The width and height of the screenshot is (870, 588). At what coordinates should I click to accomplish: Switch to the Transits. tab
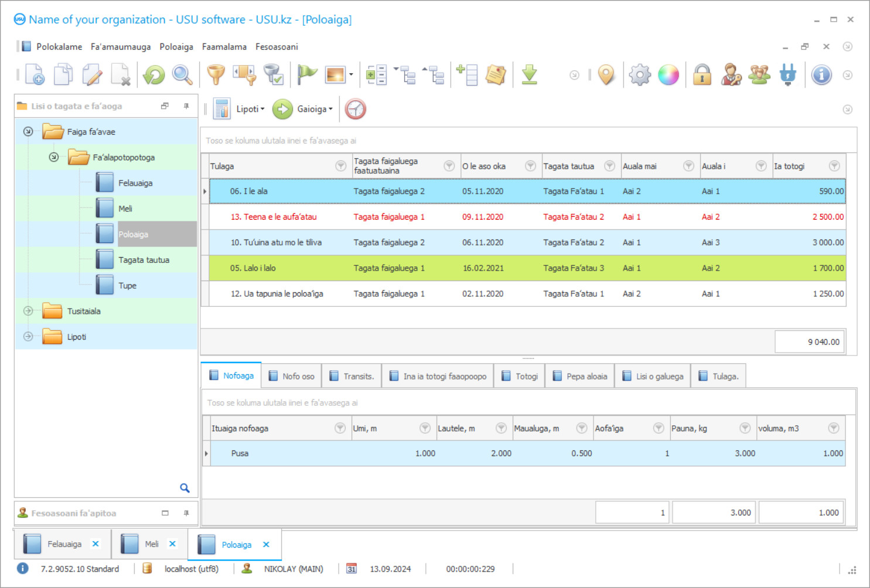pyautogui.click(x=352, y=376)
